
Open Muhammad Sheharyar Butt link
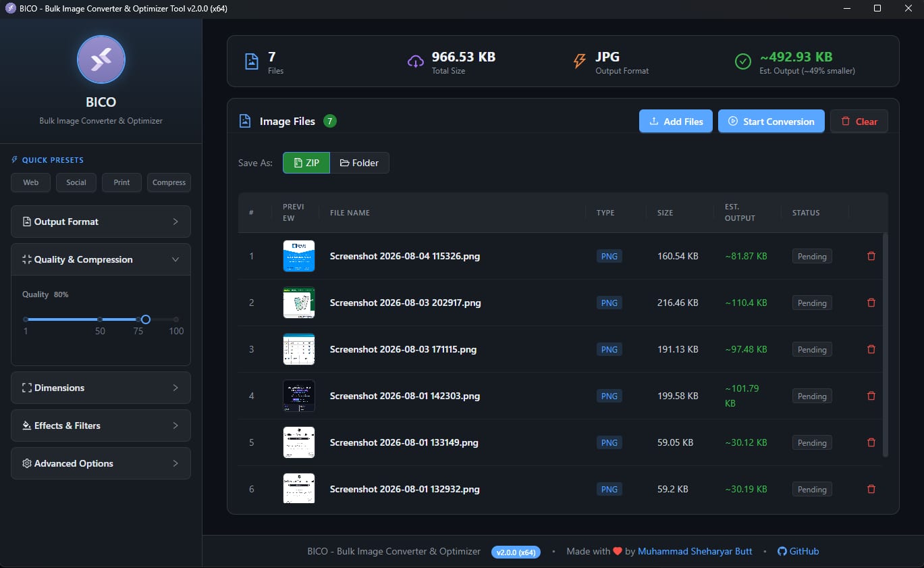coord(695,551)
